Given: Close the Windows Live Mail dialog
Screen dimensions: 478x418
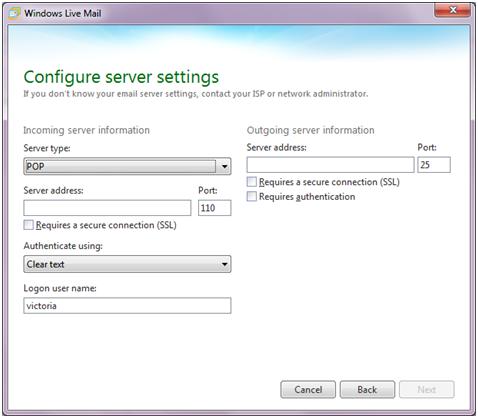Looking at the screenshot, I should click(x=453, y=10).
